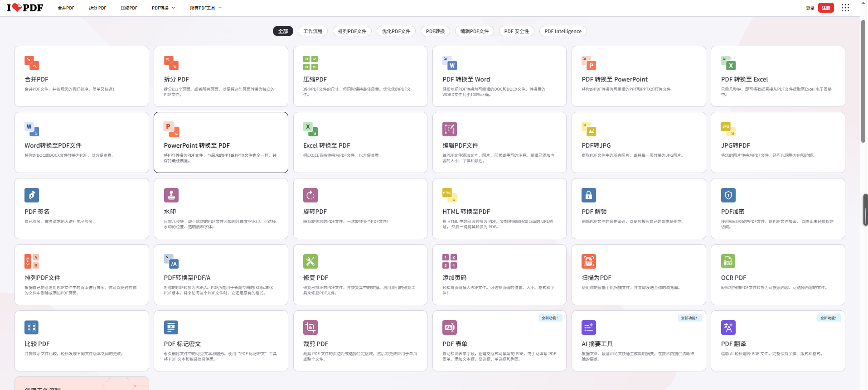This screenshot has width=868, height=390.
Task: Expand the 所有PDF工具 dropdown menu
Action: (x=206, y=8)
